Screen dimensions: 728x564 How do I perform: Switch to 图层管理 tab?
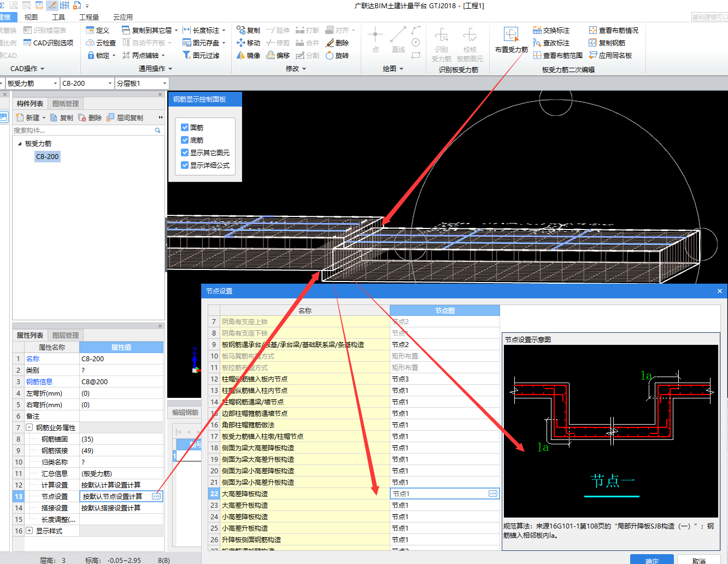pos(66,336)
